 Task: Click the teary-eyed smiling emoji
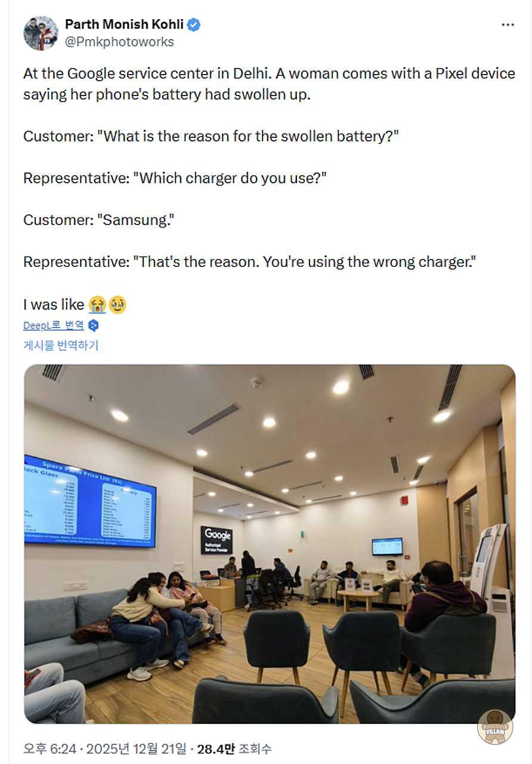click(117, 304)
